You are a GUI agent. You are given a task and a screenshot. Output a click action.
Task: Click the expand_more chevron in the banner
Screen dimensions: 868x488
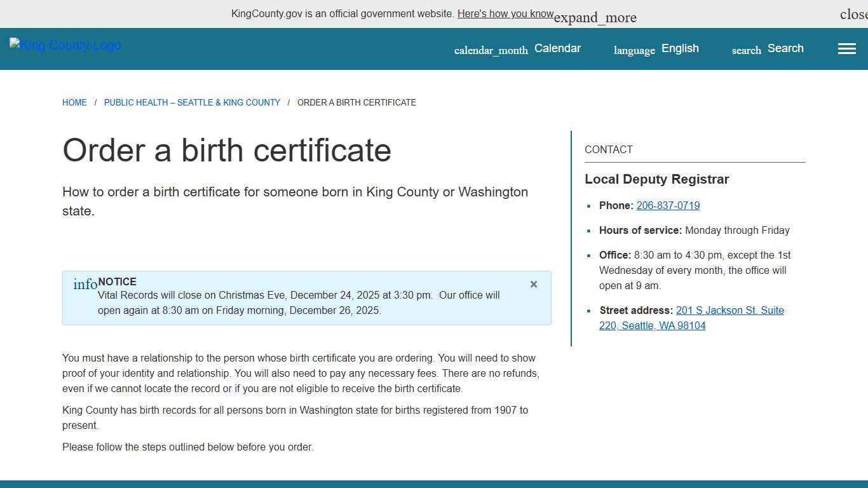click(x=595, y=17)
